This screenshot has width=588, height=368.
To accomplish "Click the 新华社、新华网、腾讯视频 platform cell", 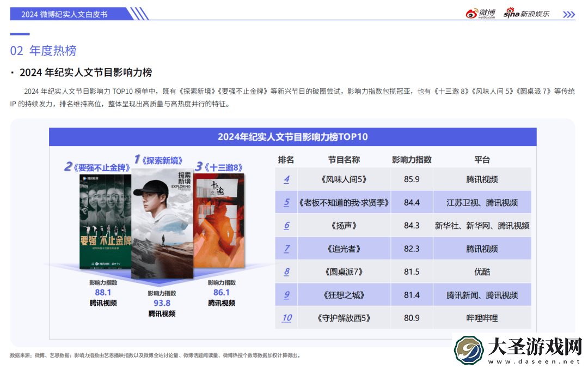I will (482, 225).
